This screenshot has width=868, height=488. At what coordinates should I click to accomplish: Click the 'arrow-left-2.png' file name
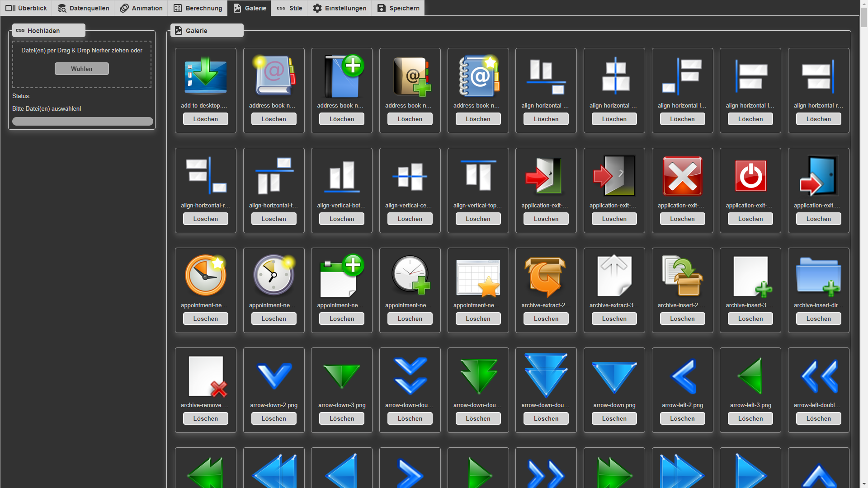pyautogui.click(x=682, y=405)
